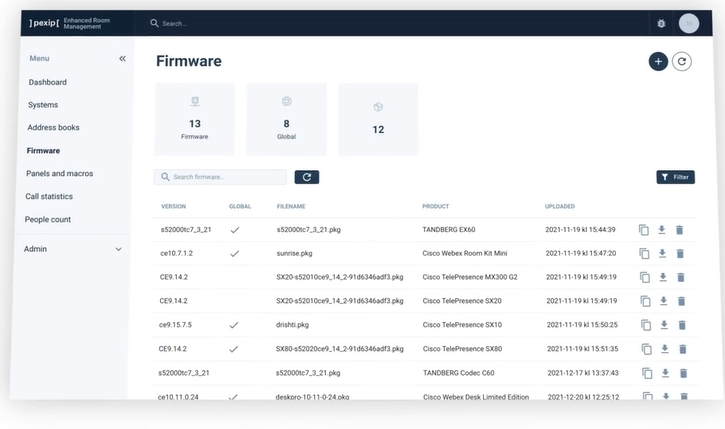Go to Systems in the sidebar
The height and width of the screenshot is (429, 725).
click(x=43, y=104)
